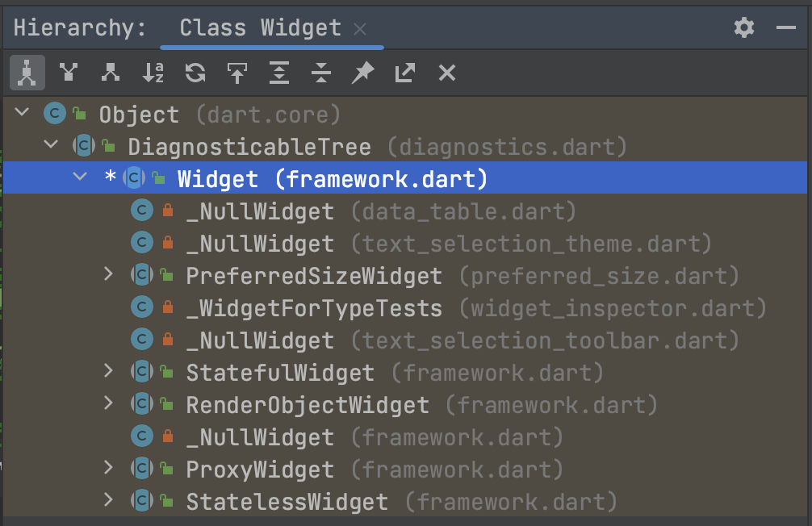Export hierarchy to text file
The height and width of the screenshot is (526, 812).
(x=405, y=73)
